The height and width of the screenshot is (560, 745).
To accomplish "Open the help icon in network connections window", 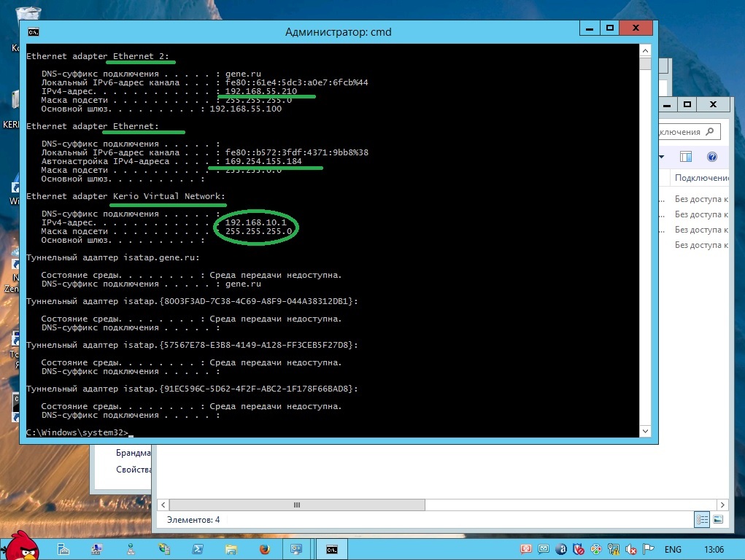I will click(x=712, y=157).
